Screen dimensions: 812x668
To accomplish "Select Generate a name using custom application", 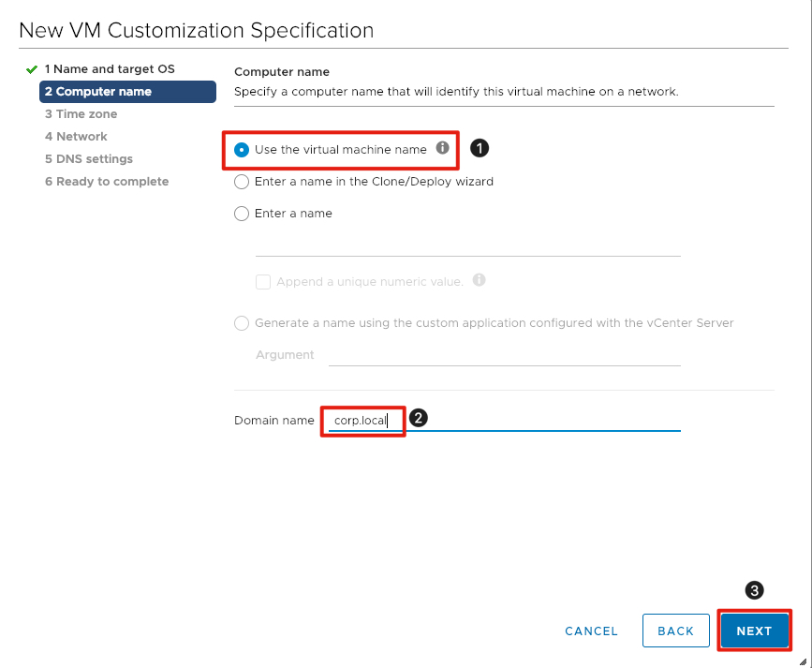I will pos(242,323).
